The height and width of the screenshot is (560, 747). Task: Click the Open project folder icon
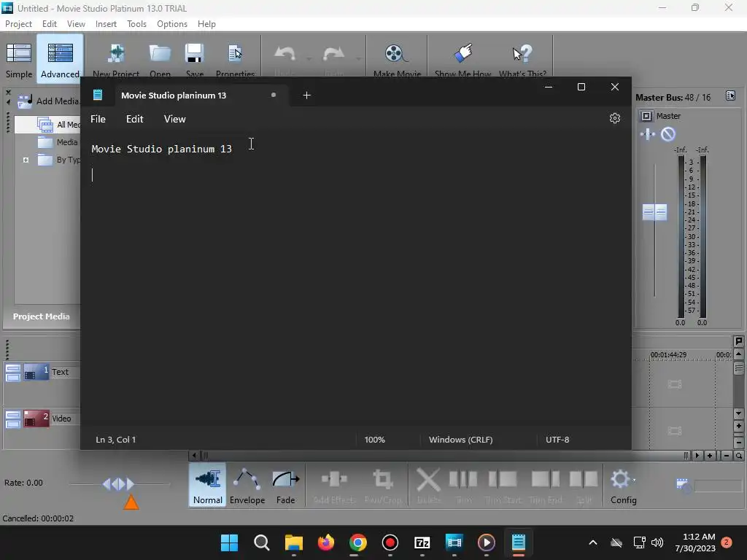point(160,53)
